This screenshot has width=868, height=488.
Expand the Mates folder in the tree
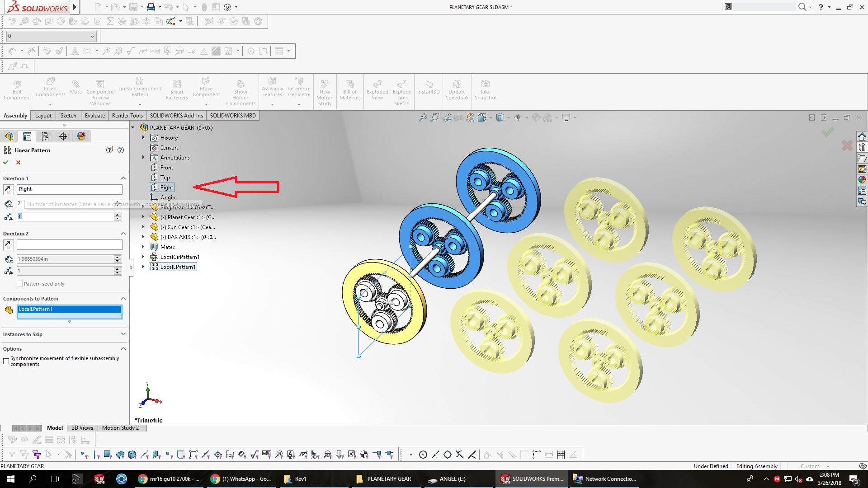click(x=143, y=247)
